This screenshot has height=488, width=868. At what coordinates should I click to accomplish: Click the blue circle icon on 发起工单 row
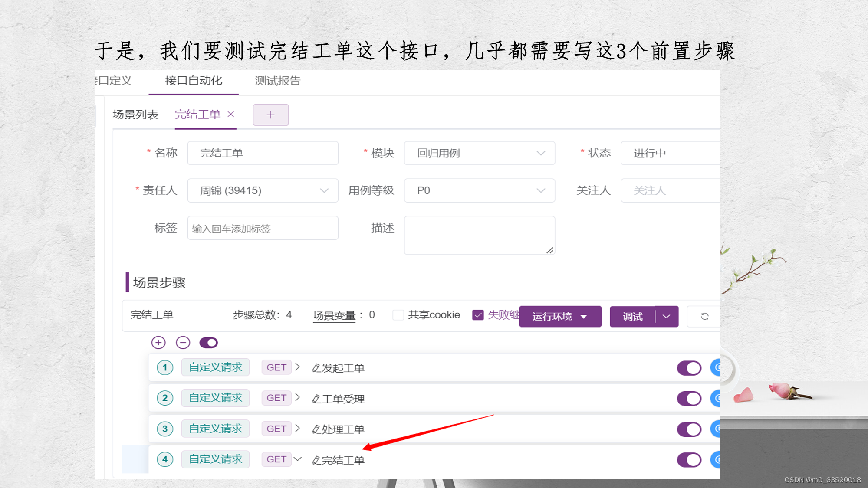715,368
